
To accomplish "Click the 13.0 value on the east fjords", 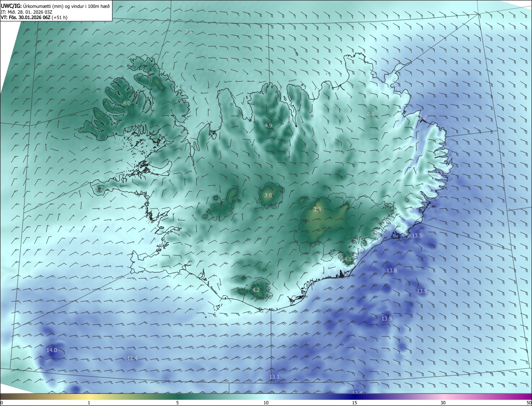I will (x=441, y=172).
